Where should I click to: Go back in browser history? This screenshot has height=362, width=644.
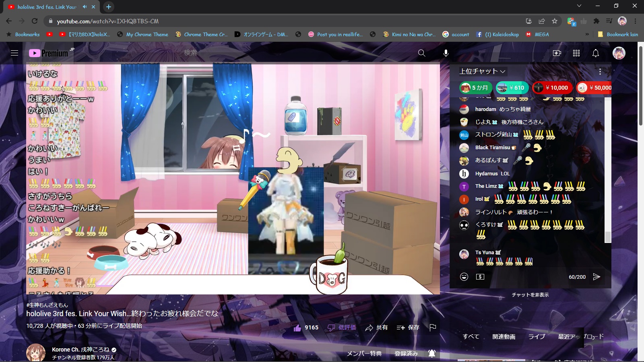(9, 21)
